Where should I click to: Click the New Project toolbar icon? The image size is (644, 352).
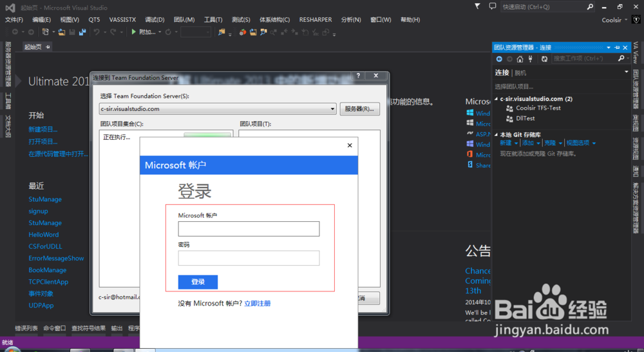point(46,32)
